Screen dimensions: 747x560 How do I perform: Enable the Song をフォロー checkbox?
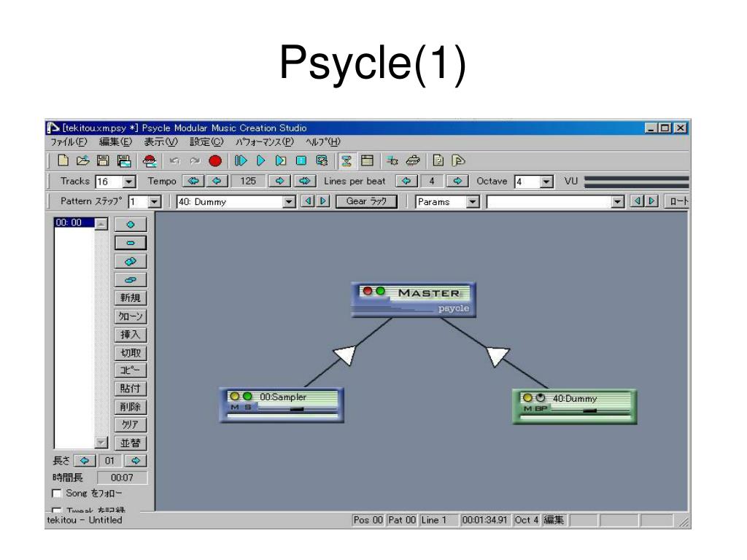(x=57, y=494)
